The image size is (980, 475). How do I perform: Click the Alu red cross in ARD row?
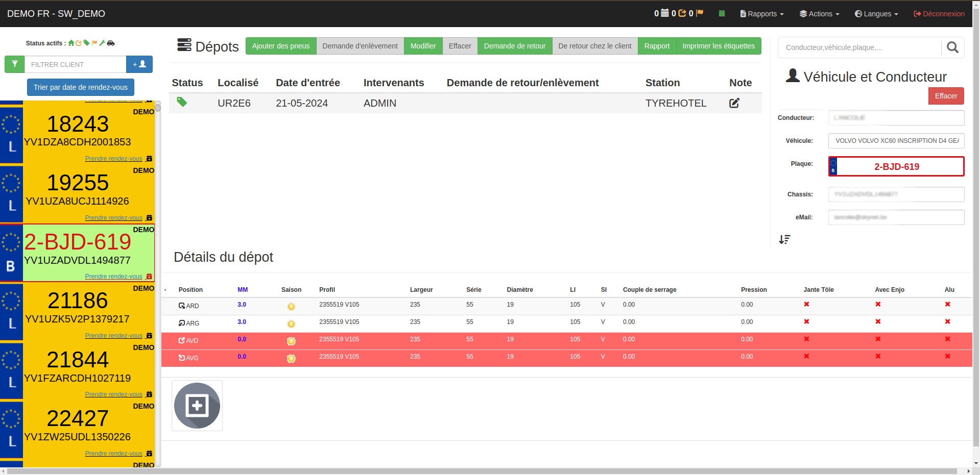[947, 304]
